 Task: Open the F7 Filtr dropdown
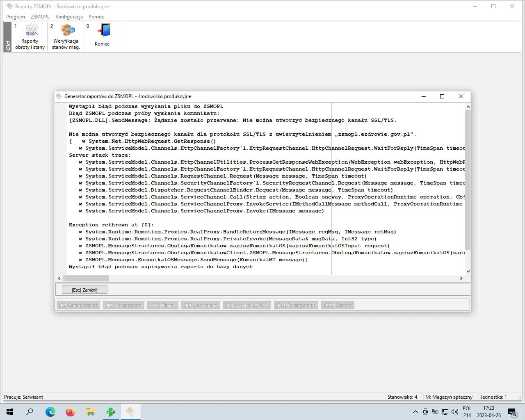click(163, 305)
